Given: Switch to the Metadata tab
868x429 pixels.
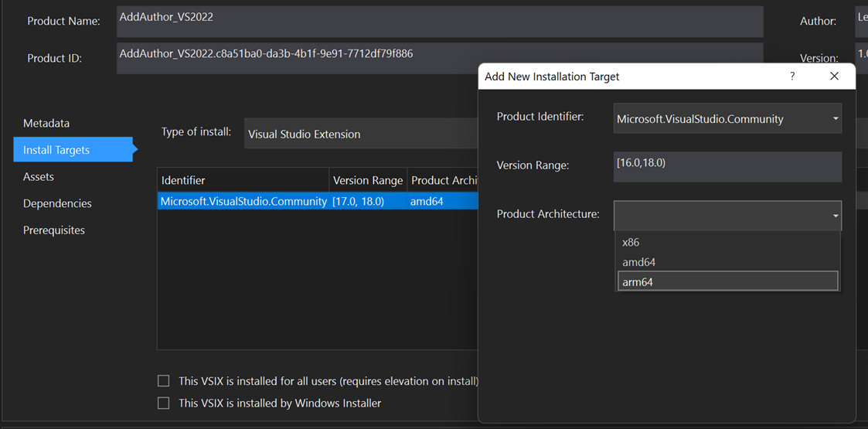Looking at the screenshot, I should (x=46, y=123).
